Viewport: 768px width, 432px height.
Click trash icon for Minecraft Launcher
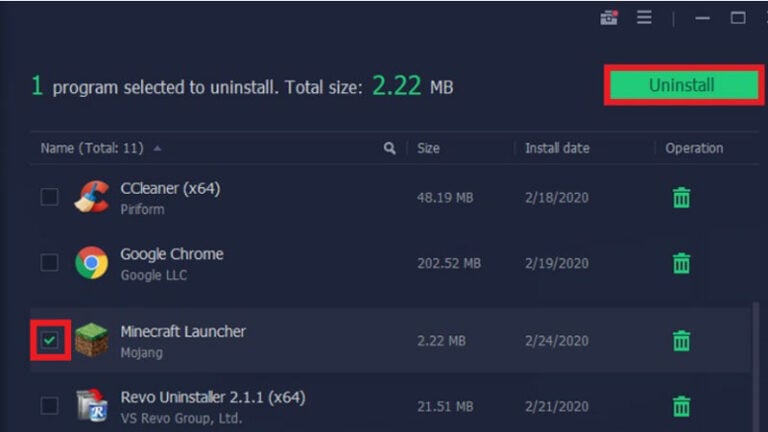point(681,341)
